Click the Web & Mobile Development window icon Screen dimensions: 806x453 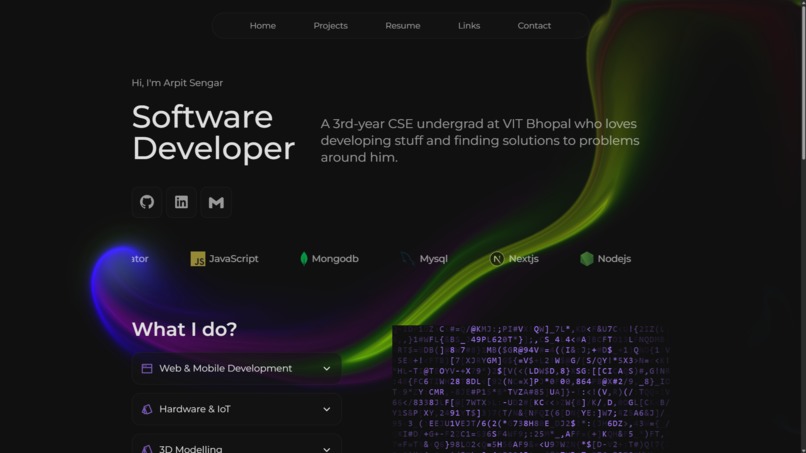[x=147, y=369]
